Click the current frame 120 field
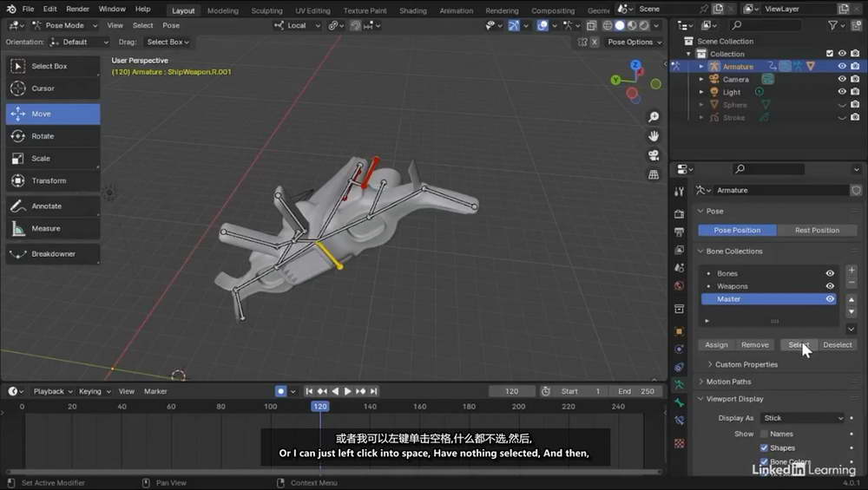 tap(511, 391)
